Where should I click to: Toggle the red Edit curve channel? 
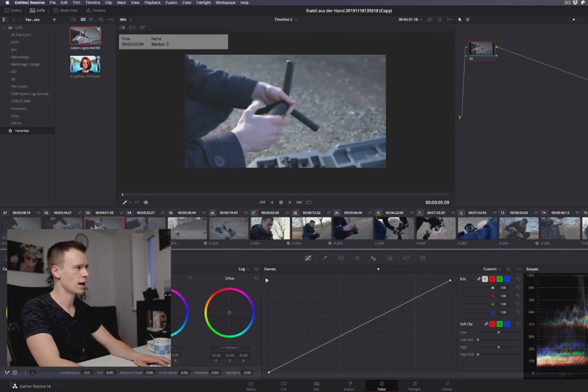tap(492, 279)
